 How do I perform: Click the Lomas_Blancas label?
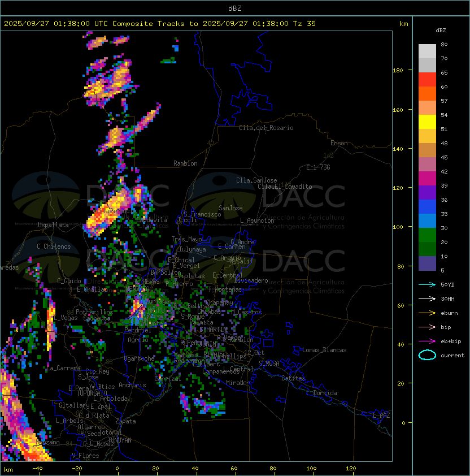coord(324,350)
